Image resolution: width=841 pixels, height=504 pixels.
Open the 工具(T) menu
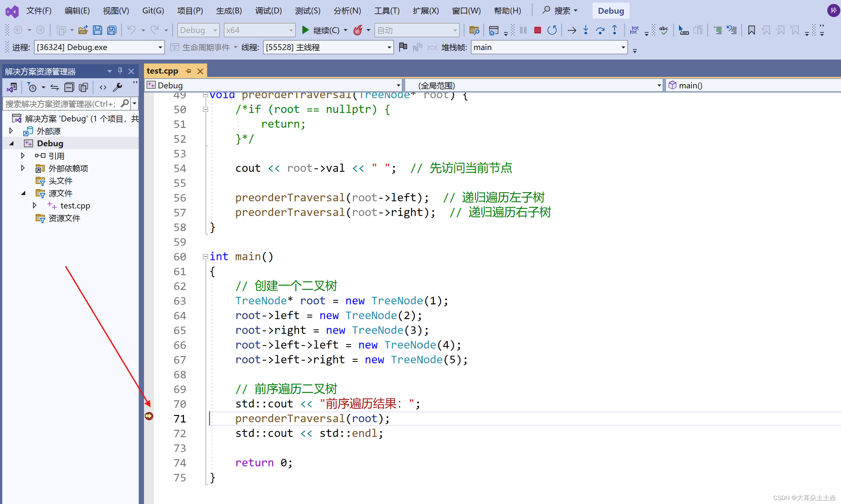point(387,11)
